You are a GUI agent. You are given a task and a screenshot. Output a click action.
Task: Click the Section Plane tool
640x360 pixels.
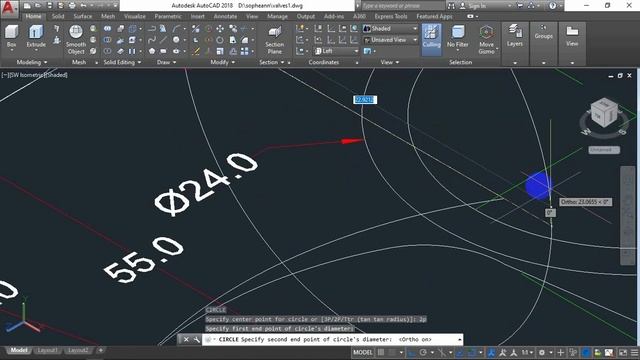[275, 39]
